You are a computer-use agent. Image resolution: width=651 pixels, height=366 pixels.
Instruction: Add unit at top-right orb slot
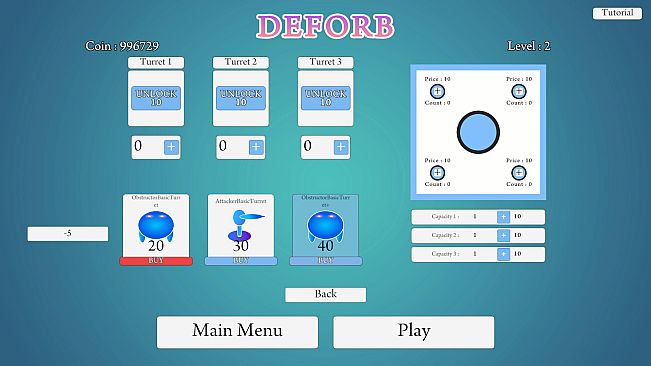pyautogui.click(x=519, y=91)
